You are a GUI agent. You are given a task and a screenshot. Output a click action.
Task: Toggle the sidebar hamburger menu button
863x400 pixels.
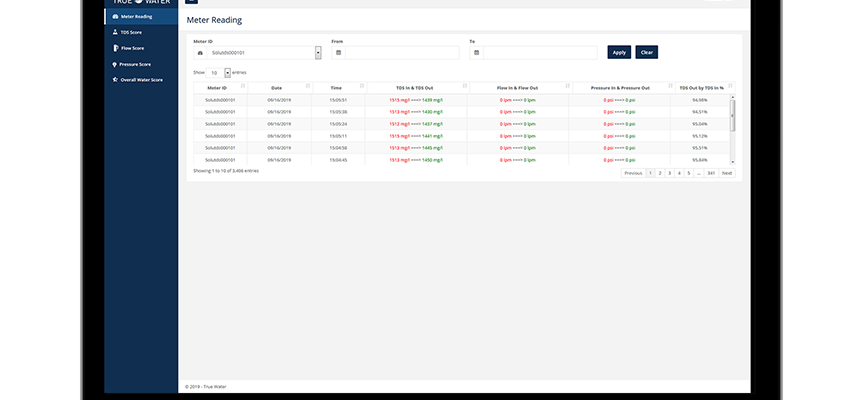[192, 2]
